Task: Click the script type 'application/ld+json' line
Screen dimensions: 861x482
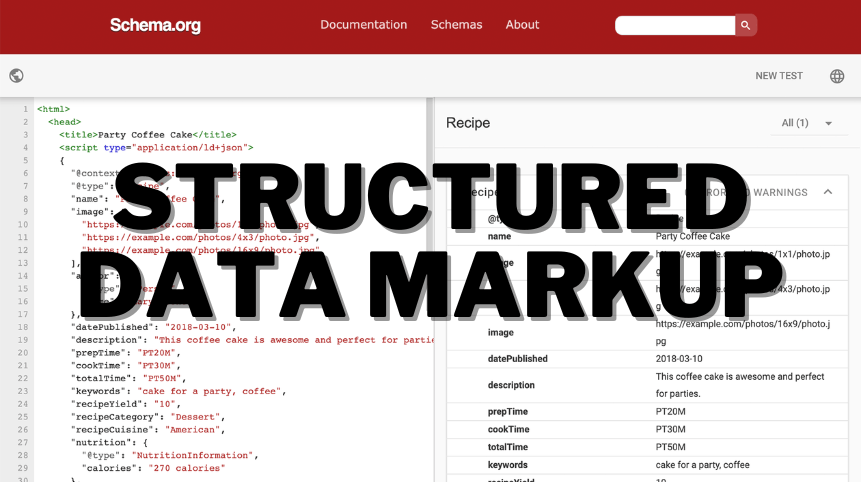Action: [x=156, y=147]
